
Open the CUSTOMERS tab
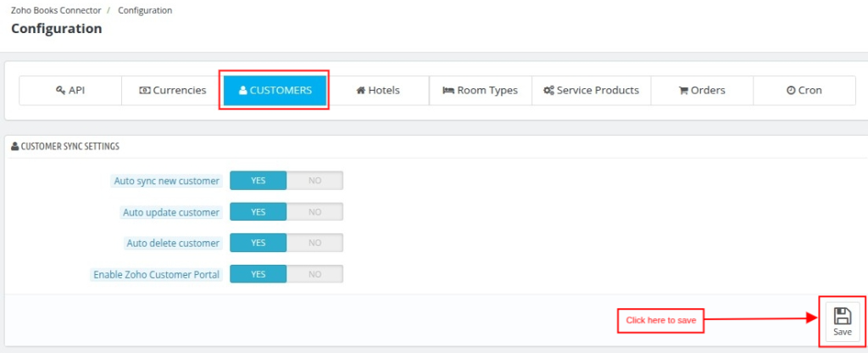point(275,90)
